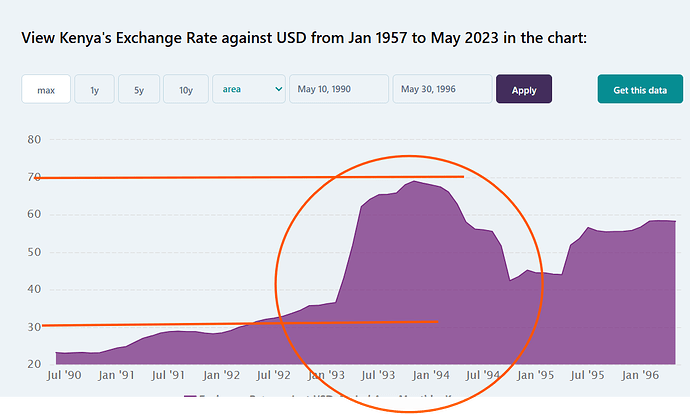The width and height of the screenshot is (690, 414).
Task: Focus the May 30, 1996 end date field
Action: point(441,90)
